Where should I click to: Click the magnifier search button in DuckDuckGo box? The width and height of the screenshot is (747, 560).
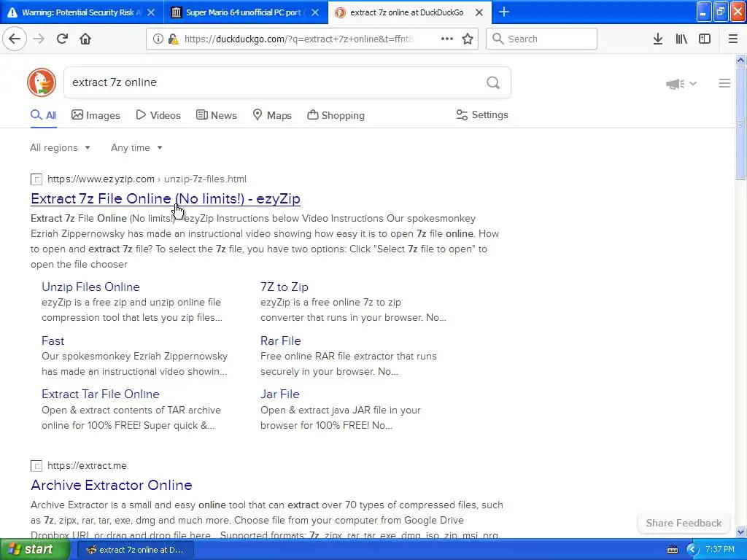[493, 83]
